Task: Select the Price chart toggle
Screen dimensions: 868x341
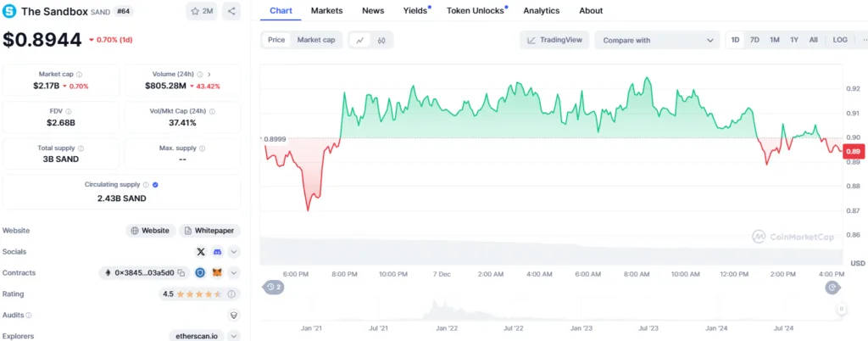Action: [276, 40]
